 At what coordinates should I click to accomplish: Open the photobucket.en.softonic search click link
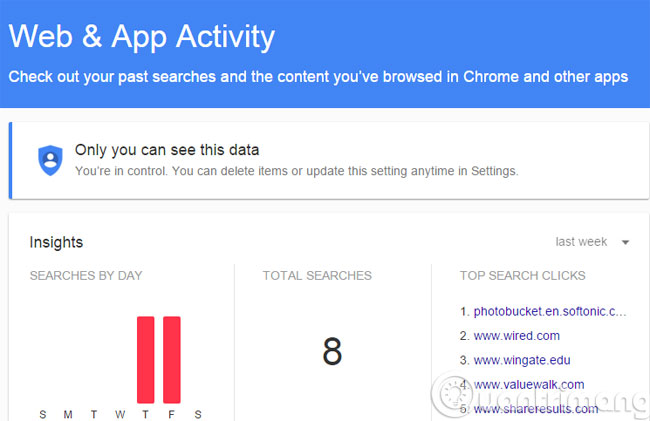[550, 312]
